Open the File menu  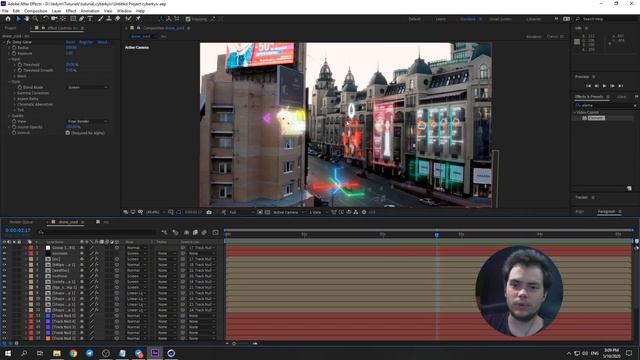(x=5, y=11)
